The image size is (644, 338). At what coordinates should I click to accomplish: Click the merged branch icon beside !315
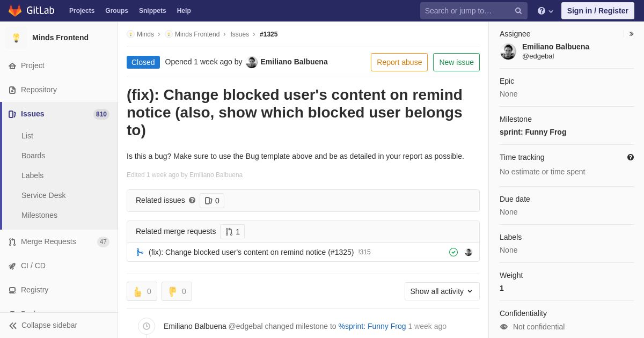click(x=140, y=252)
